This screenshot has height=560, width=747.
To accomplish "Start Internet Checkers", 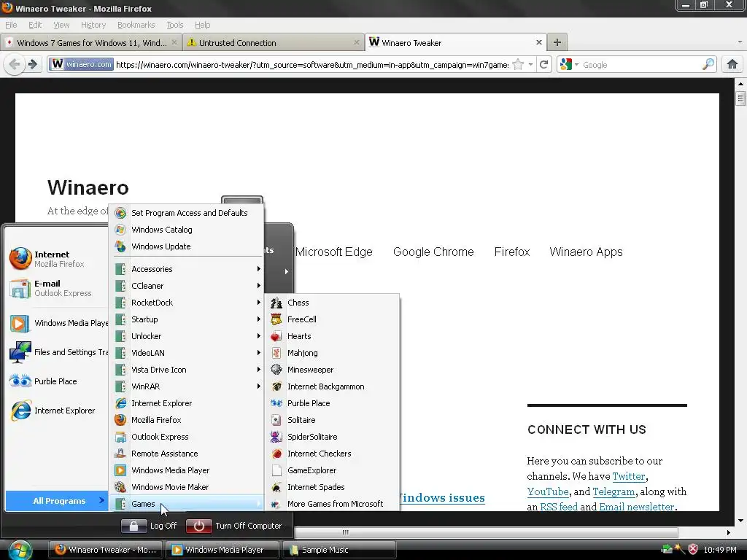I will coord(332,454).
